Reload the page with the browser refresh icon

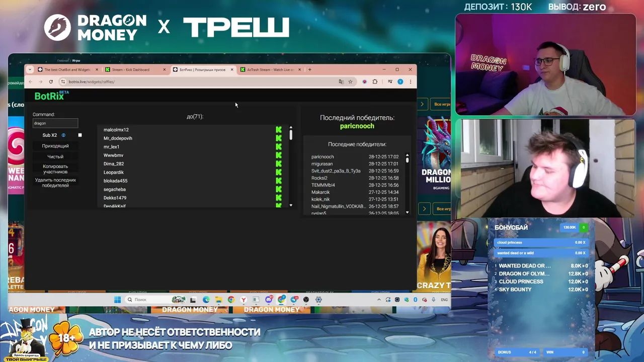[51, 81]
